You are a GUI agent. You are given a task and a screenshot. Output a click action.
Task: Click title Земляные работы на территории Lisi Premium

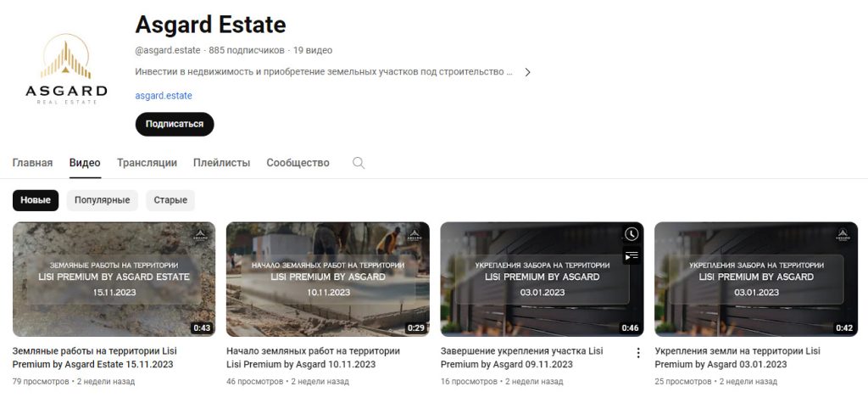click(95, 357)
